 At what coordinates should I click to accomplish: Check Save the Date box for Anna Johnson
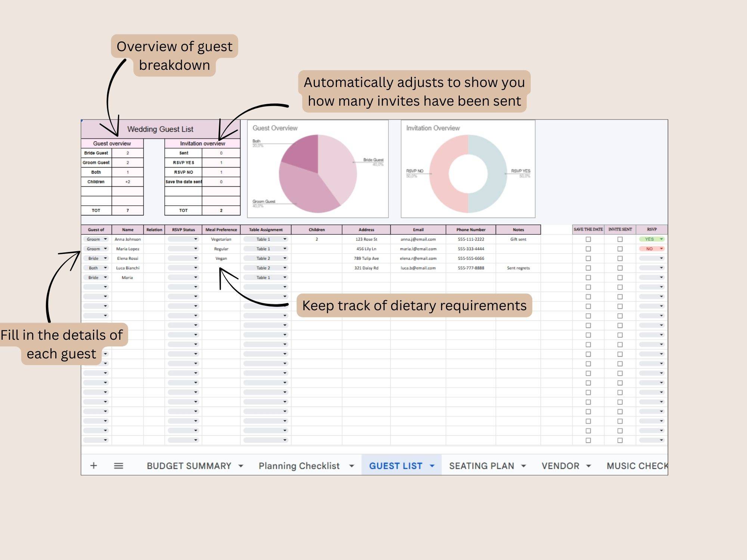(x=588, y=239)
